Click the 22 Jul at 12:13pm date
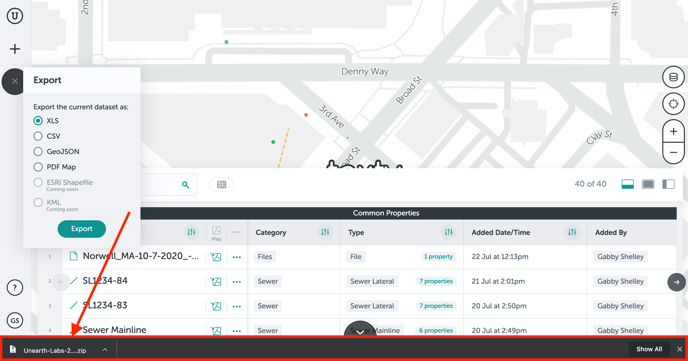The width and height of the screenshot is (688, 361). click(x=500, y=257)
